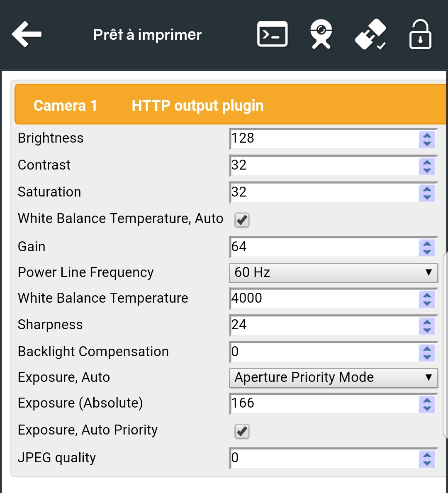The height and width of the screenshot is (493, 448).
Task: Decrease Sharpness with down stepper arrow
Action: click(427, 330)
